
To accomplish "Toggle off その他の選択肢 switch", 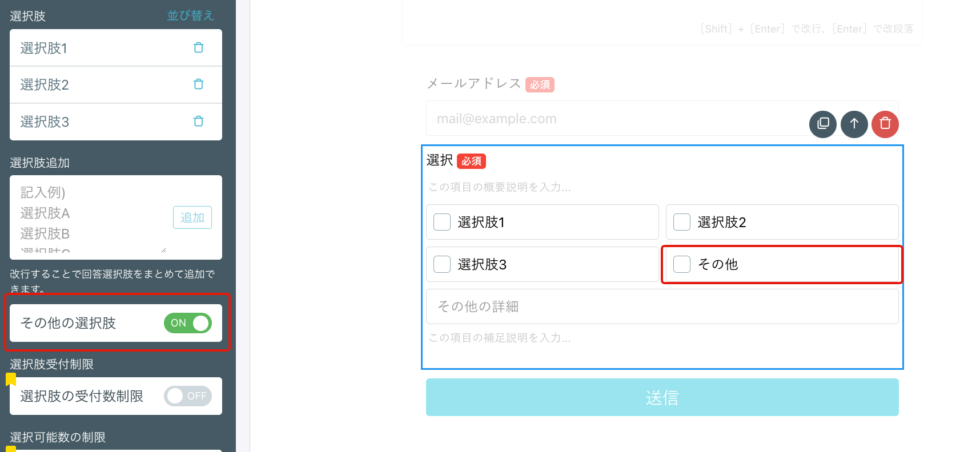I will pyautogui.click(x=188, y=323).
